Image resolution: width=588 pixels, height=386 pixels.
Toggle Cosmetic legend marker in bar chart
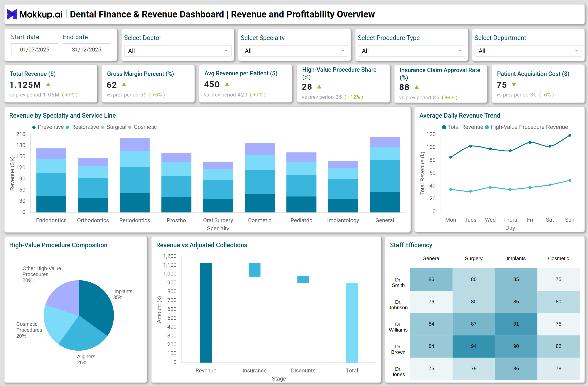[x=130, y=127]
